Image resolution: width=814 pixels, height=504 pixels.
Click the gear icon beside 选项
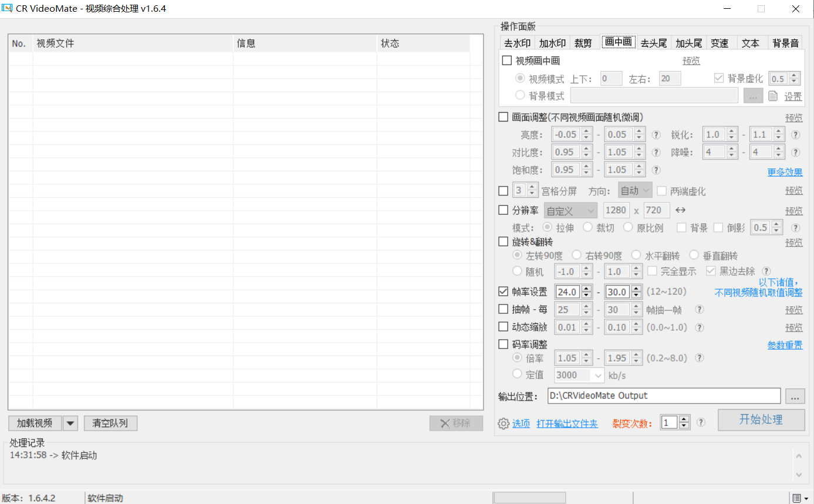[504, 424]
